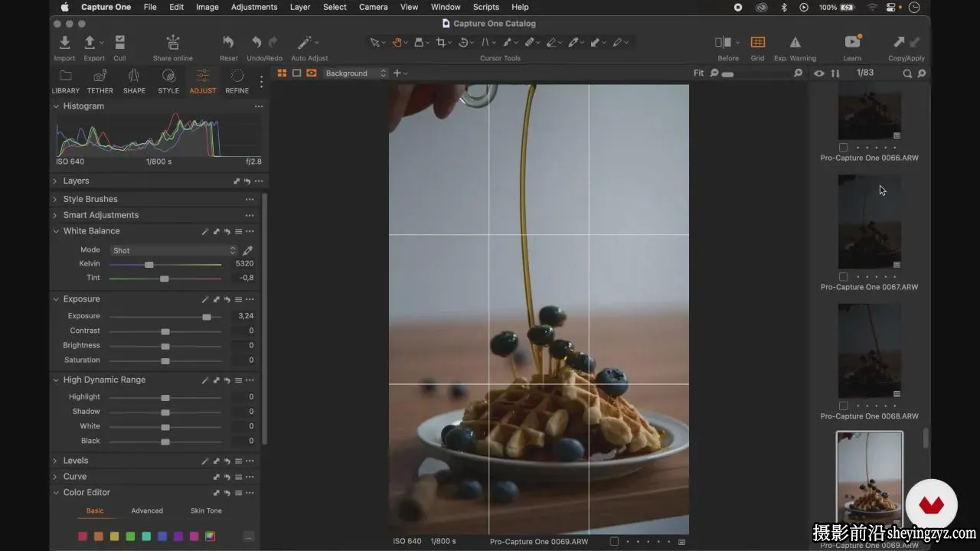
Task: Open the Learn panel icon
Action: click(852, 42)
